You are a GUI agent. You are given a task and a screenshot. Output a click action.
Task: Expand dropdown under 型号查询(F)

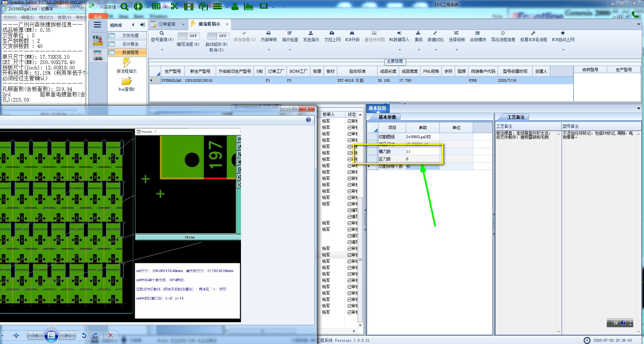(x=162, y=50)
